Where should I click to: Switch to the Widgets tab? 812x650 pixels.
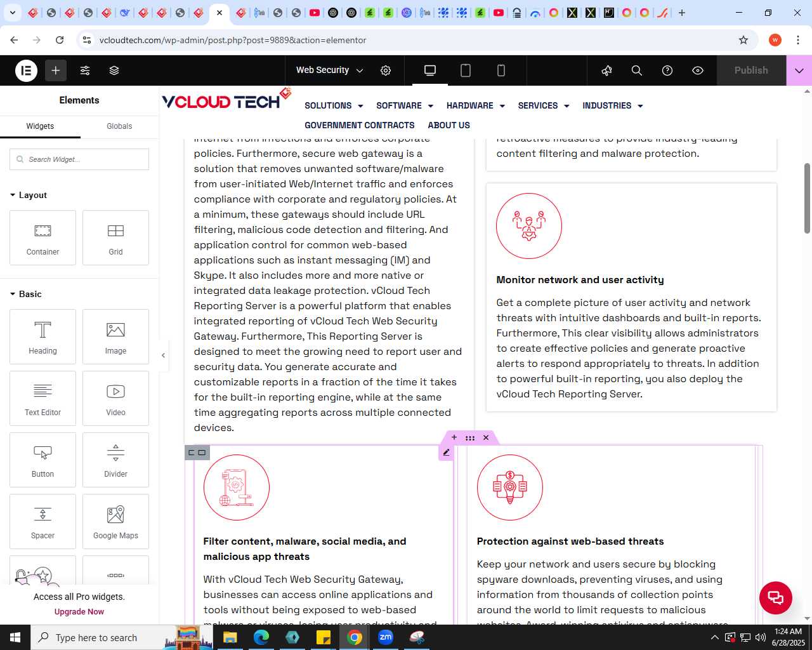(40, 126)
